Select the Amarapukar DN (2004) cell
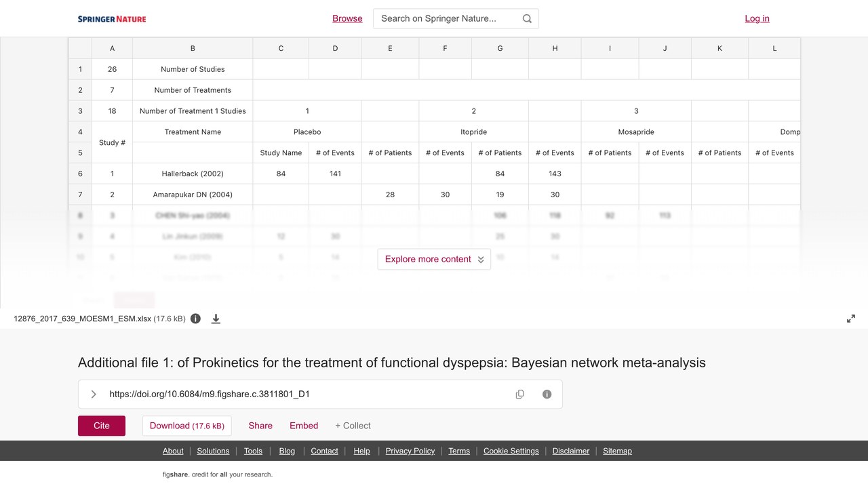This screenshot has width=868, height=488. point(193,195)
